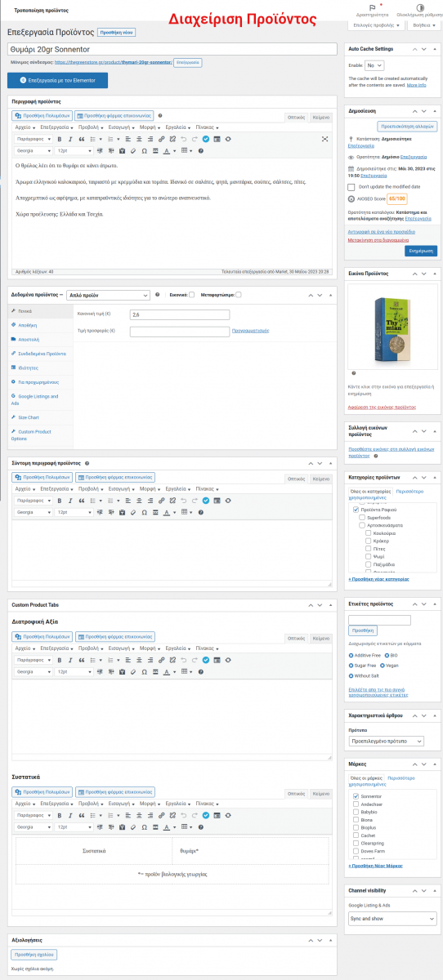The height and width of the screenshot is (980, 443).
Task: Center-align text in product description editor
Action: click(139, 139)
